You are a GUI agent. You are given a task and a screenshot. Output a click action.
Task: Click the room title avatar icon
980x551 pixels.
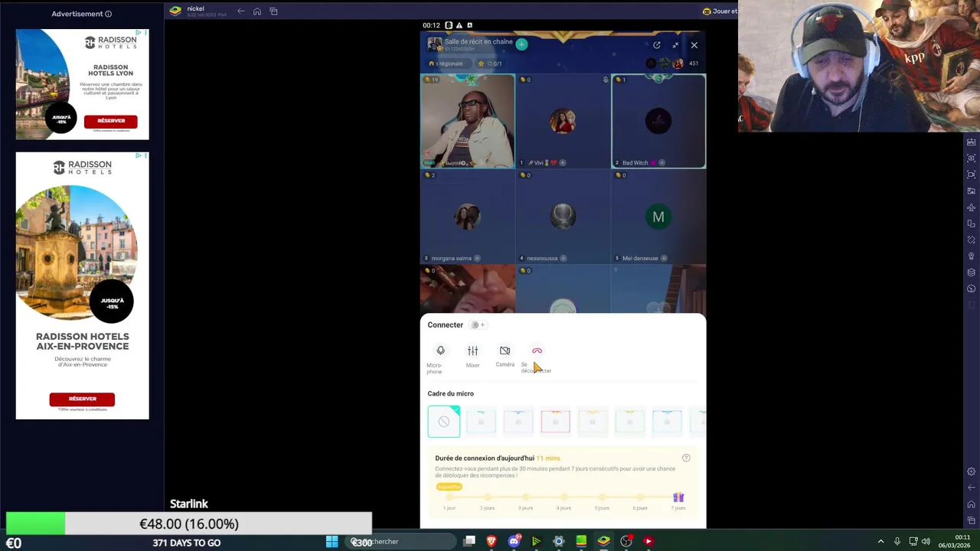[435, 44]
